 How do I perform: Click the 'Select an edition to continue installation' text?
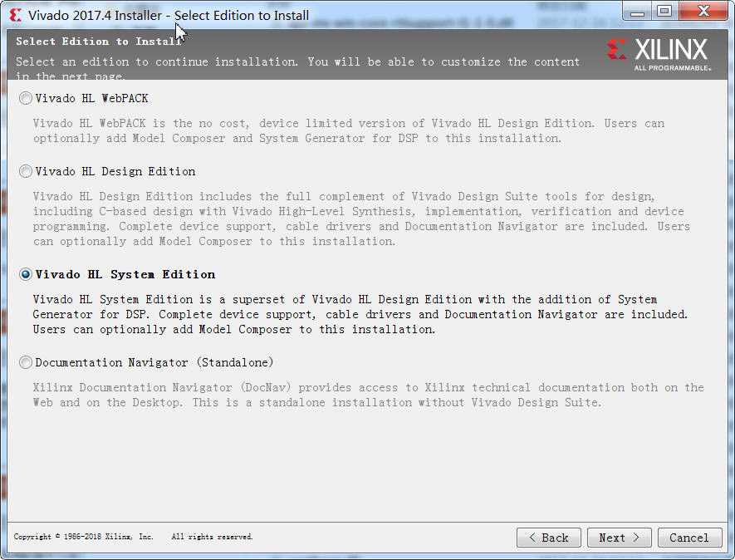pyautogui.click(x=297, y=68)
